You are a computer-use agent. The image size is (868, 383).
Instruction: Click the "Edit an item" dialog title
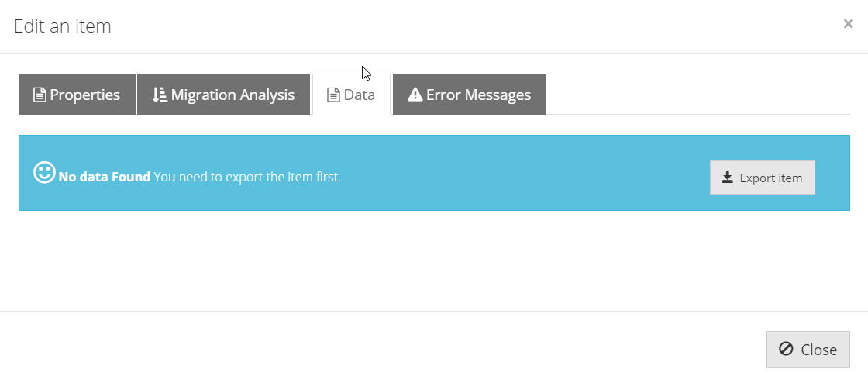tap(63, 26)
